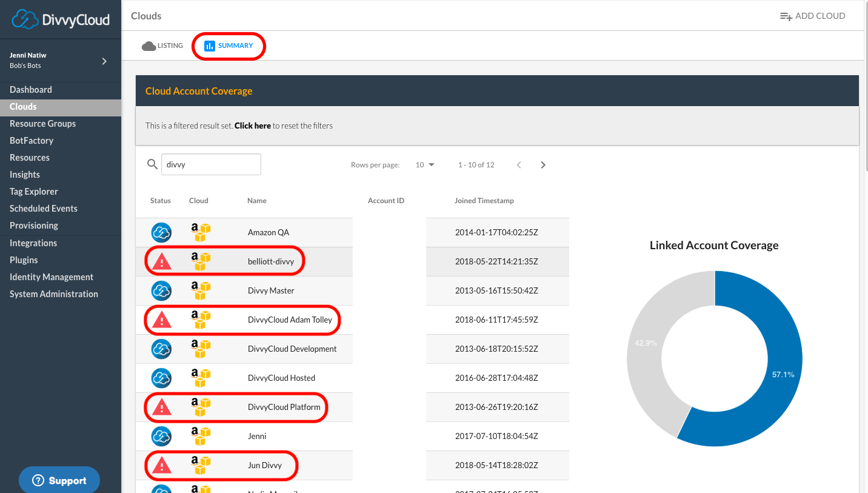Click the AWS icon for DivvyCloud Hosted
Screen dimensions: 868x493
pyautogui.click(x=201, y=378)
